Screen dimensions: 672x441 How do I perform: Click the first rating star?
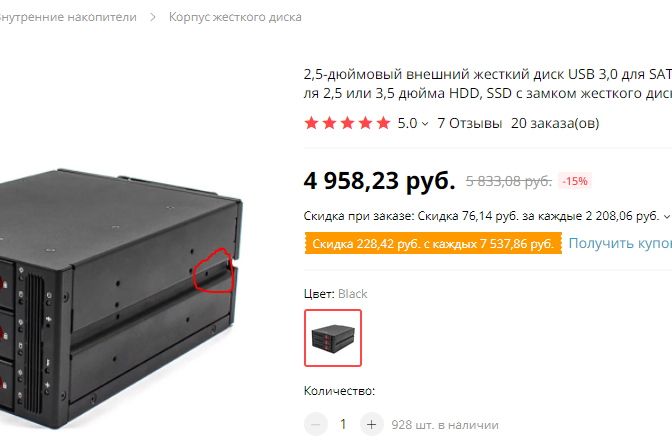point(311,123)
